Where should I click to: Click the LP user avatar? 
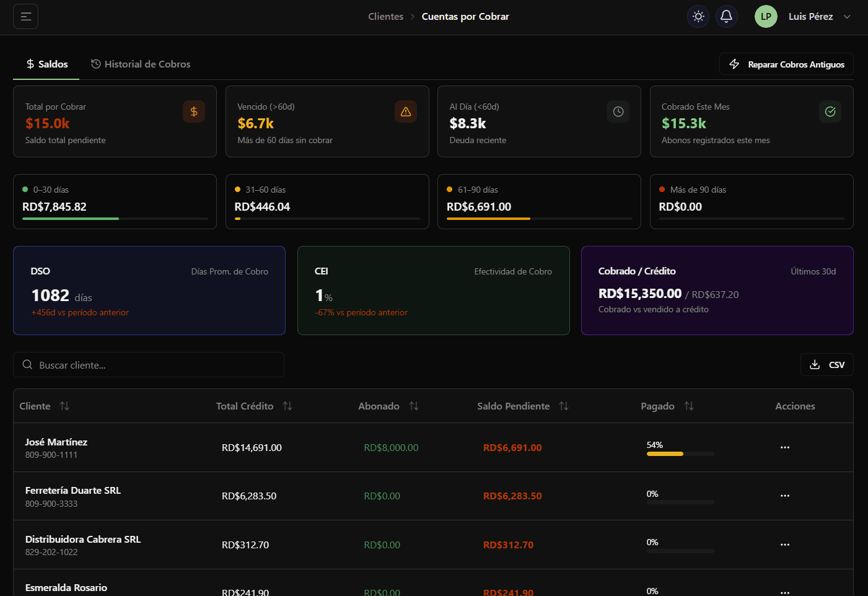click(x=766, y=17)
